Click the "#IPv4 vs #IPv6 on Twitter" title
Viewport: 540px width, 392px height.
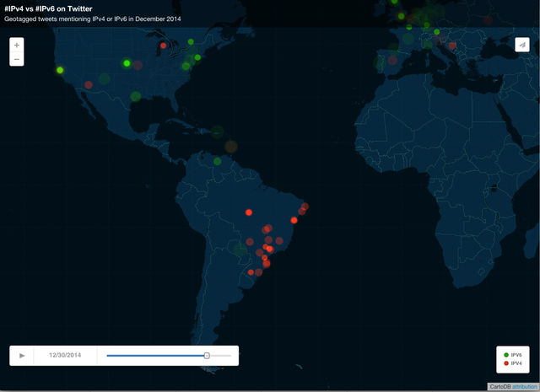click(x=48, y=8)
